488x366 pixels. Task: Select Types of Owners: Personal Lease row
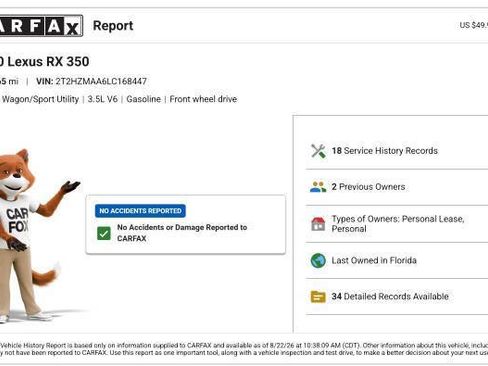(x=397, y=224)
